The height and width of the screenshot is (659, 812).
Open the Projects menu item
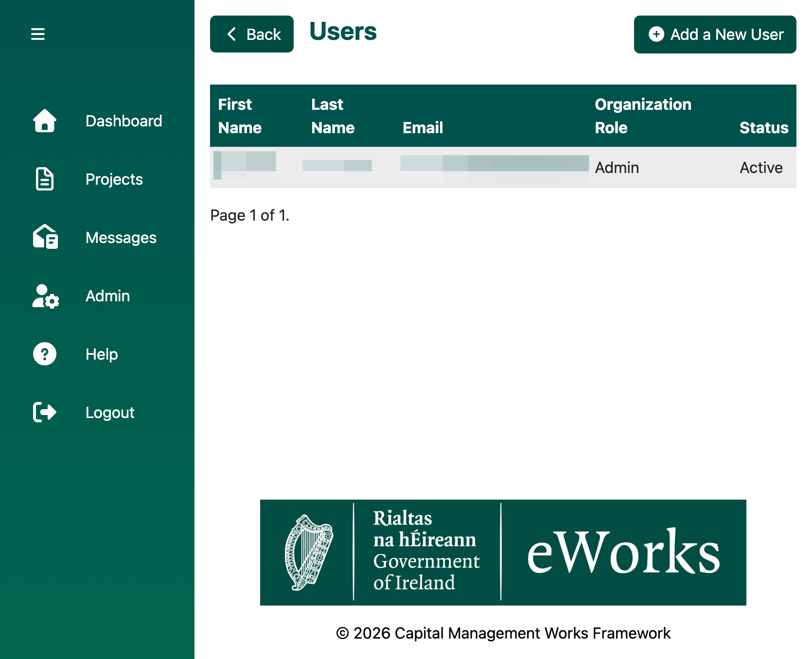point(114,179)
